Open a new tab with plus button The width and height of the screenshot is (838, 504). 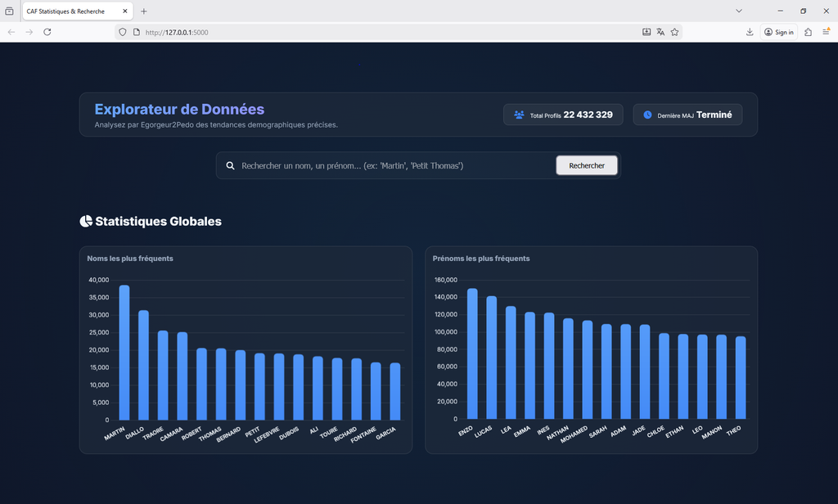pyautogui.click(x=144, y=11)
